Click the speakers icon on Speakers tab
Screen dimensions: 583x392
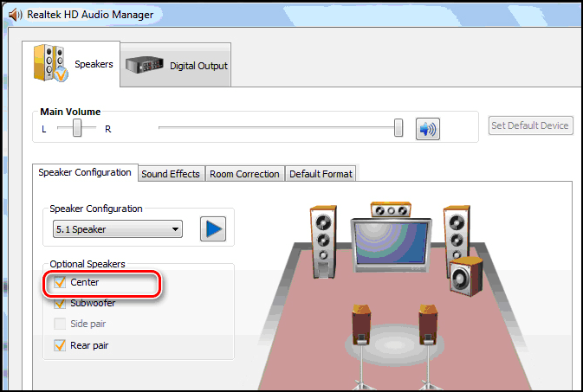tap(50, 63)
